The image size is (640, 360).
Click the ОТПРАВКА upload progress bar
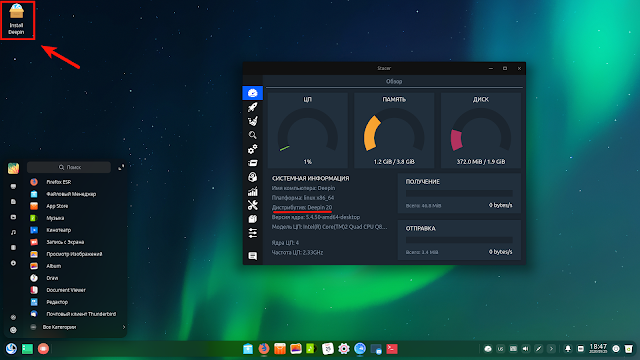click(459, 240)
